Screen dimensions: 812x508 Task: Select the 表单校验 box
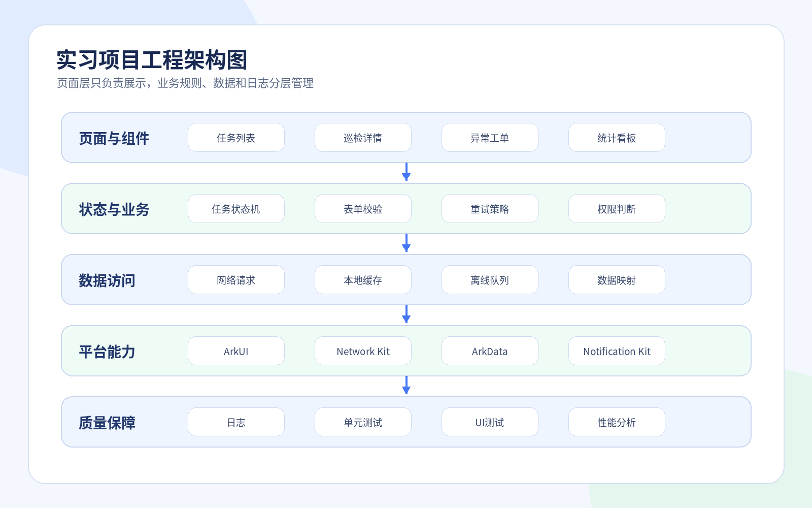coord(363,209)
